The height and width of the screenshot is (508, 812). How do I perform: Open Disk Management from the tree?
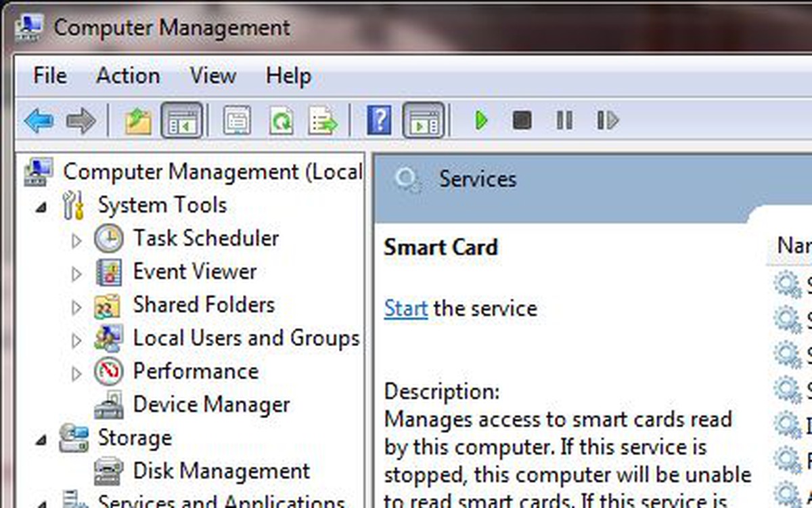[x=221, y=471]
